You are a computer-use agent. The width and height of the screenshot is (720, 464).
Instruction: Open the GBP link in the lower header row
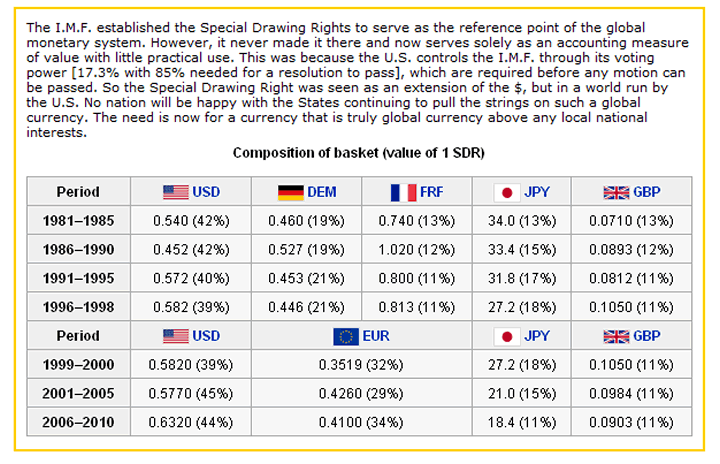(x=647, y=336)
